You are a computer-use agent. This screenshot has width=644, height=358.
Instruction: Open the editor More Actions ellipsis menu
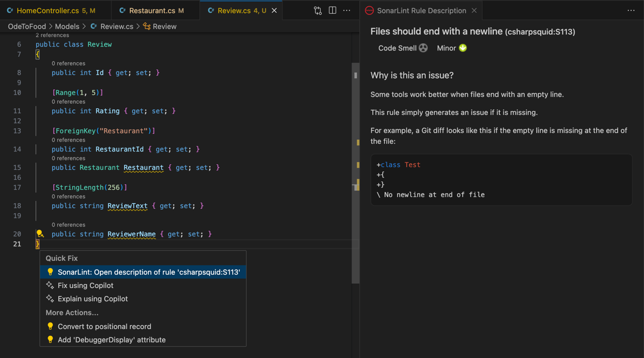pyautogui.click(x=347, y=10)
